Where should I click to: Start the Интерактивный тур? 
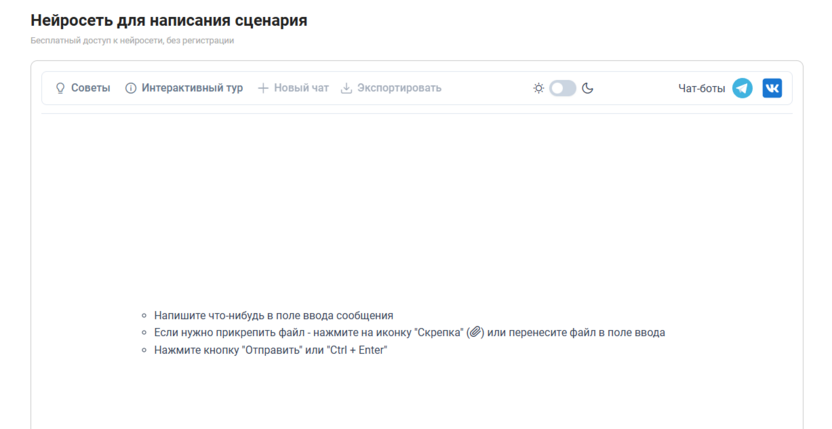point(184,88)
